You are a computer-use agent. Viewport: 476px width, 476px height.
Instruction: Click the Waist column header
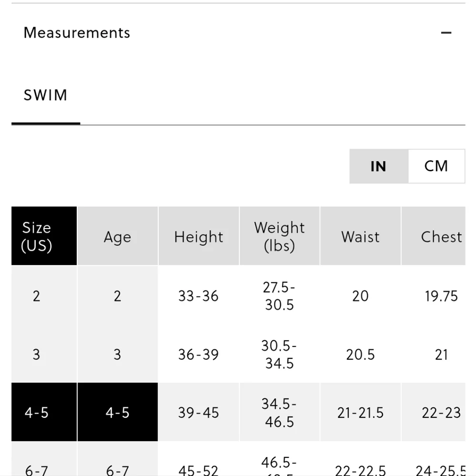coord(360,236)
